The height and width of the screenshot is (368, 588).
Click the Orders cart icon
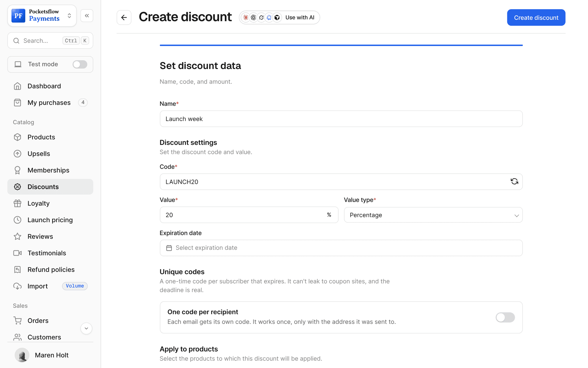click(x=18, y=321)
